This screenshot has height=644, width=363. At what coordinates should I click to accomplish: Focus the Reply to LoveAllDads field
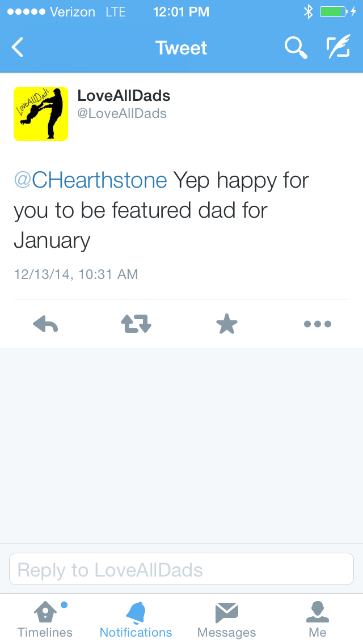coord(181,569)
